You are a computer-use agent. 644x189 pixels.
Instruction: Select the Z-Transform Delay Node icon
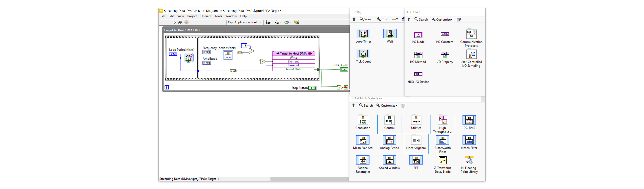tap(443, 160)
